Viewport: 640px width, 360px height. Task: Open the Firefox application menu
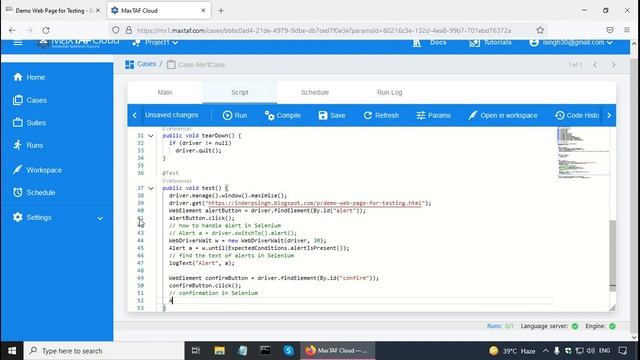[627, 30]
